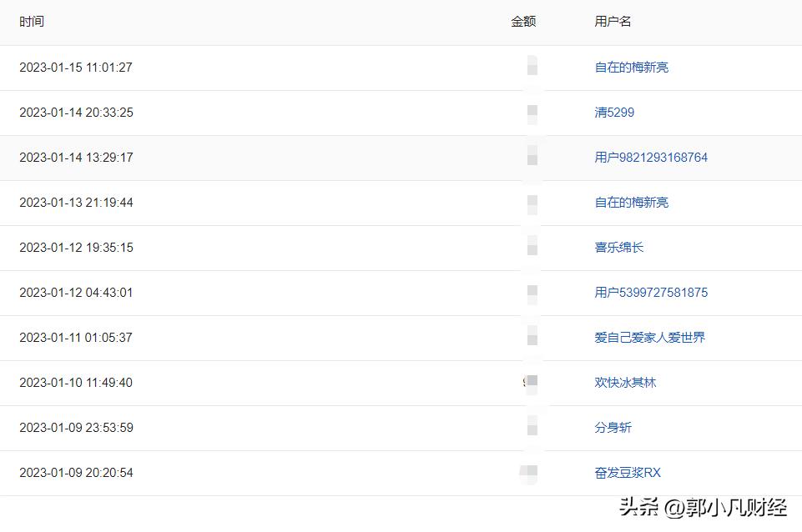
Task: Click 自在的梅新亮 in the 2023-01-13 row
Action: [x=631, y=203]
